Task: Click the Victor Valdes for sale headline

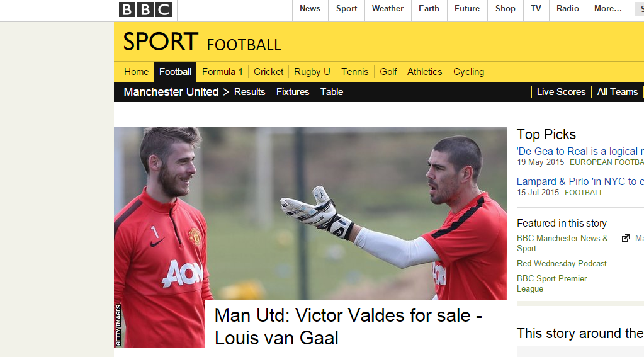Action: tap(348, 327)
